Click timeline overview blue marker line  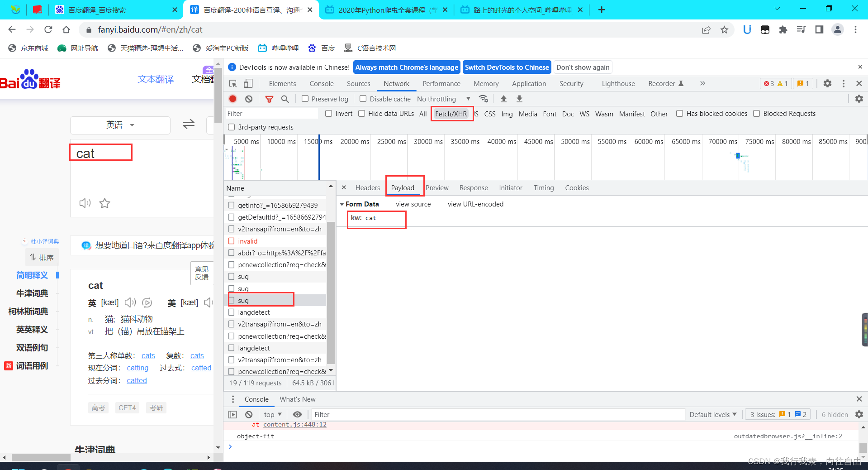point(319,157)
